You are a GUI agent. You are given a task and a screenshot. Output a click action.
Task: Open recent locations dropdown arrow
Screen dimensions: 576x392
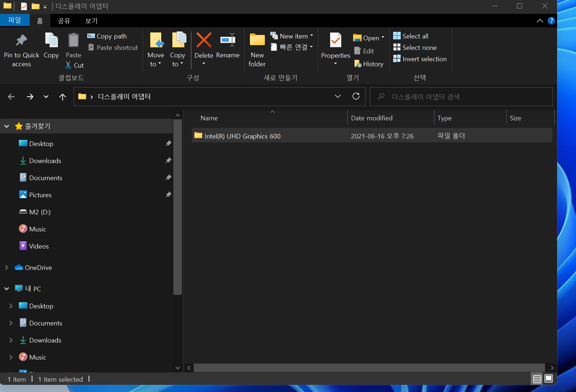pyautogui.click(x=46, y=96)
